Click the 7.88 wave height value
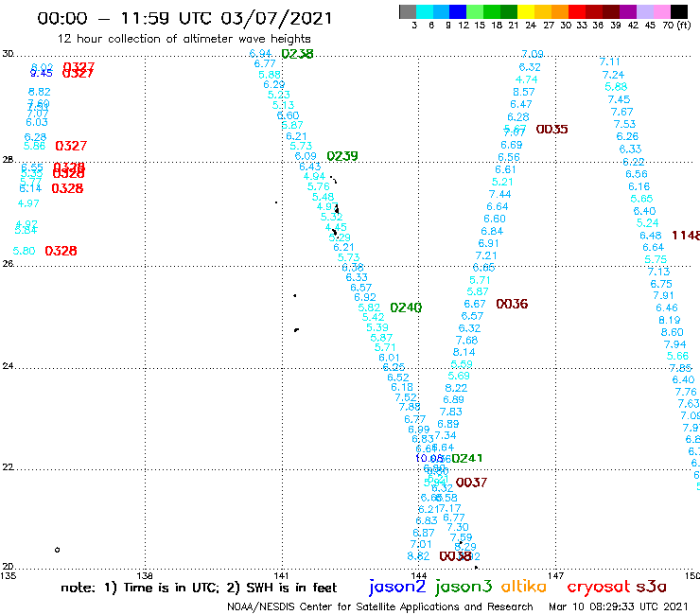 click(410, 407)
